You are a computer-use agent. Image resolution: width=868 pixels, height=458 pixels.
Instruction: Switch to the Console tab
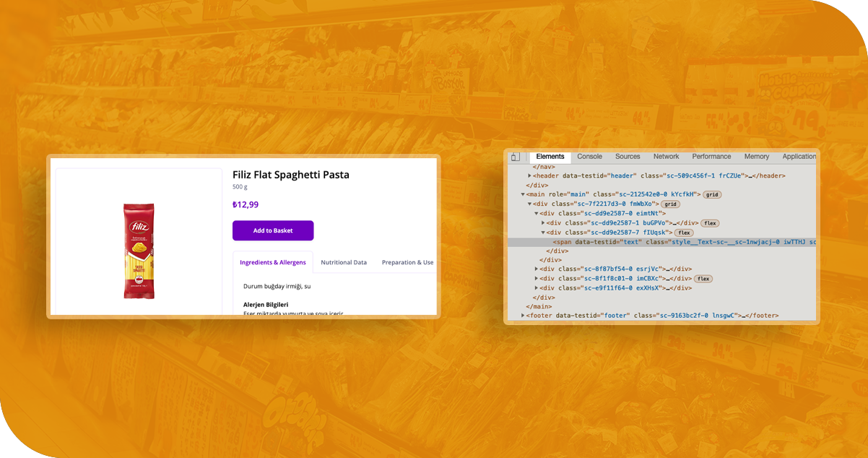[589, 157]
